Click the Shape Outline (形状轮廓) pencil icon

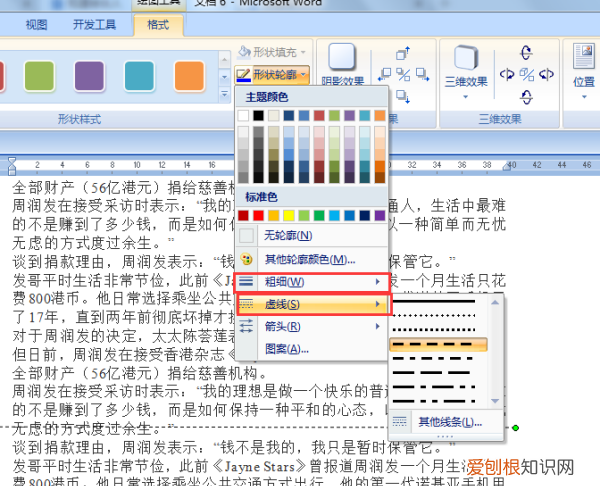point(243,74)
